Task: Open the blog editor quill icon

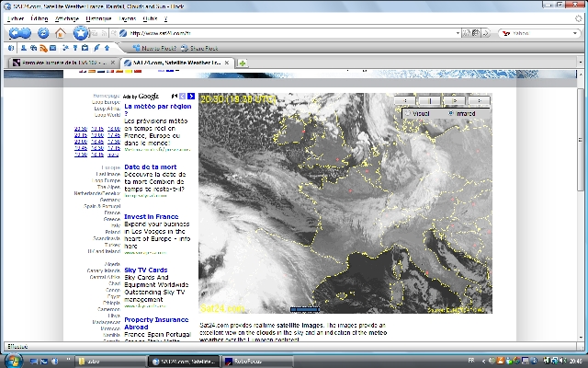Action: pos(96,48)
